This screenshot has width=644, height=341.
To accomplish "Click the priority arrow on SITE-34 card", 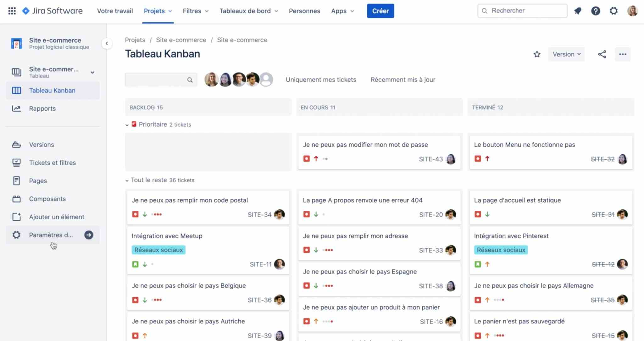I will (x=145, y=214).
